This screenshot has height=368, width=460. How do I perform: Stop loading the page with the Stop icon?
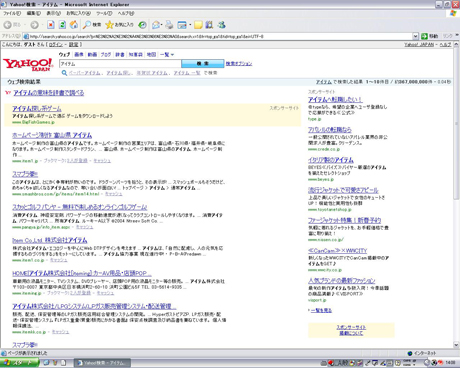51,25
